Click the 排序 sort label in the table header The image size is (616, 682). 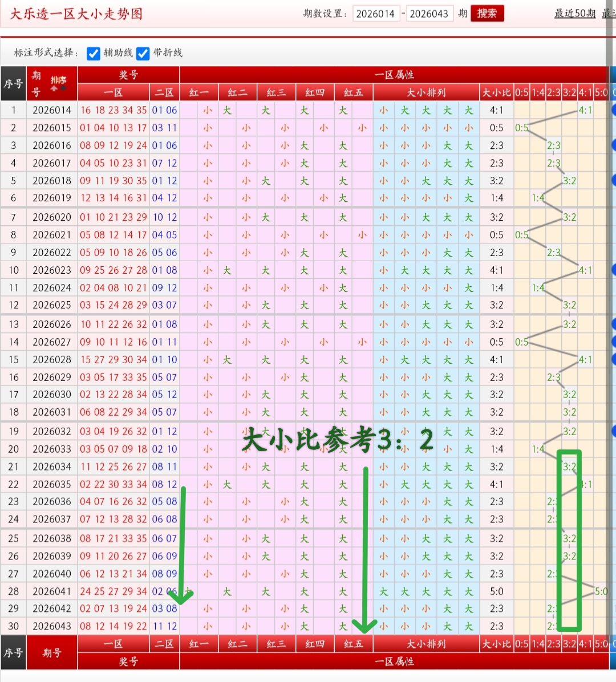click(59, 79)
